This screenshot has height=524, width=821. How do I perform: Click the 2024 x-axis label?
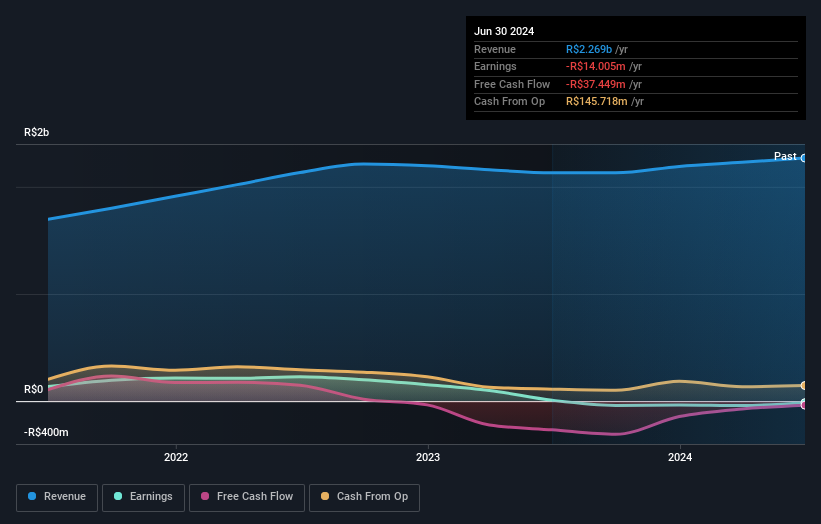pos(680,457)
